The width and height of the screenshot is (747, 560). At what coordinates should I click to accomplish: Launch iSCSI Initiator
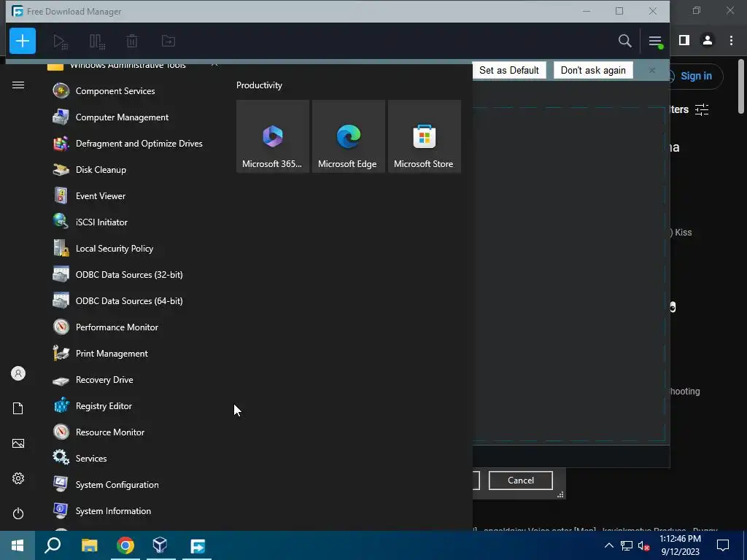point(134,222)
